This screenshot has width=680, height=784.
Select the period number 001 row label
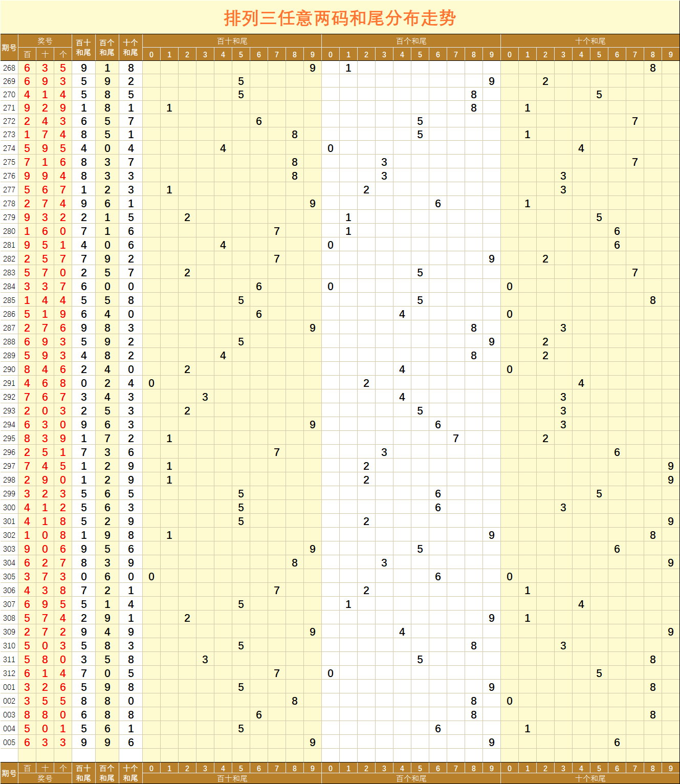9,687
